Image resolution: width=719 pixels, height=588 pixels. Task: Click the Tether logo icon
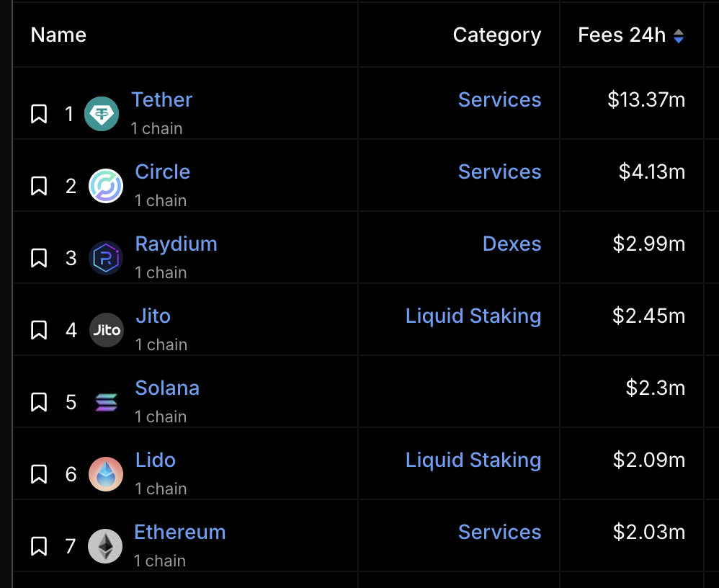102,114
